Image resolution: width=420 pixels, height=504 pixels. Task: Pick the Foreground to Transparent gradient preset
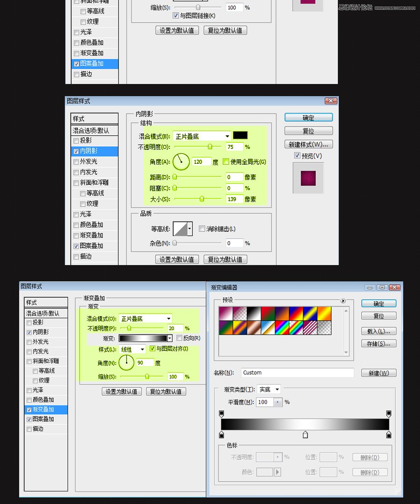[240, 314]
